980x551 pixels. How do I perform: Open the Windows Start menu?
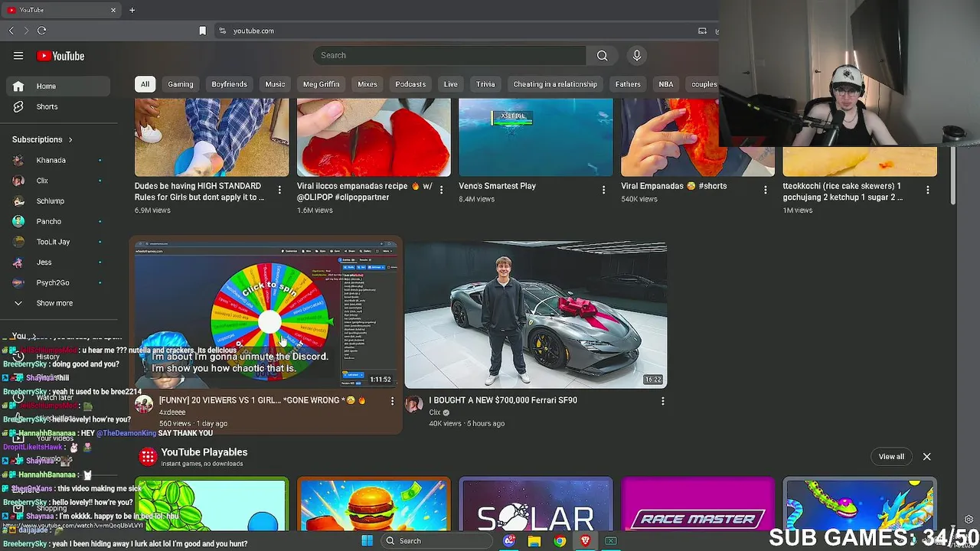[x=367, y=541]
